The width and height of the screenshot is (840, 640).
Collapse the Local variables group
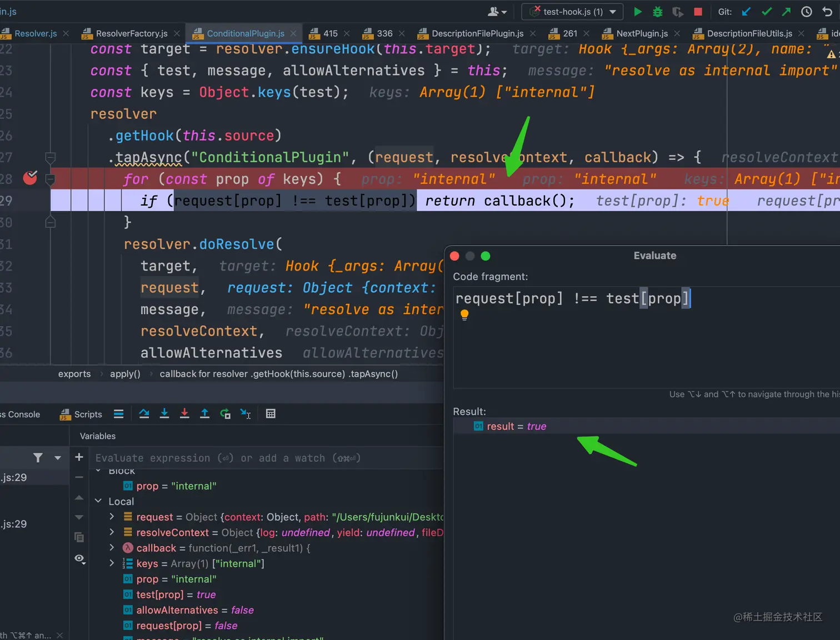pos(98,501)
